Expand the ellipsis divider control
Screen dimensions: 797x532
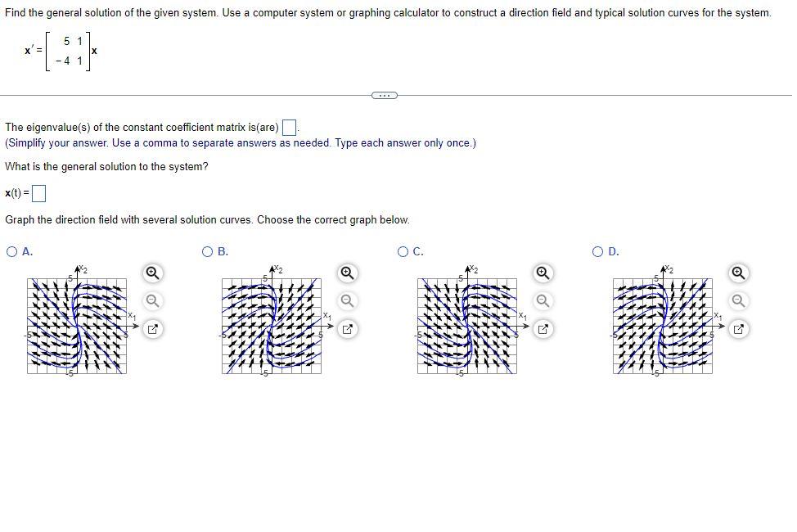point(384,95)
